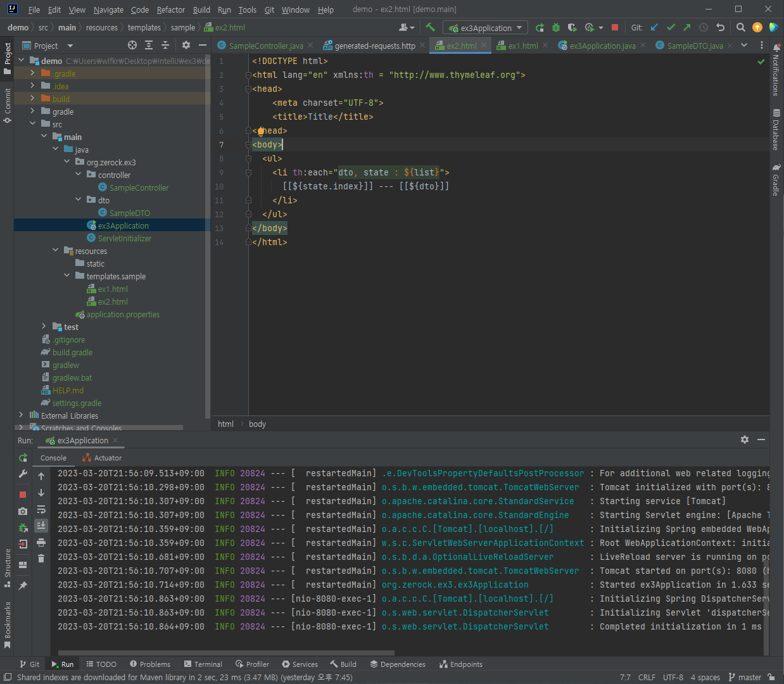This screenshot has height=684, width=784.
Task: Show hidden editor tabs dropdown
Action: (744, 45)
